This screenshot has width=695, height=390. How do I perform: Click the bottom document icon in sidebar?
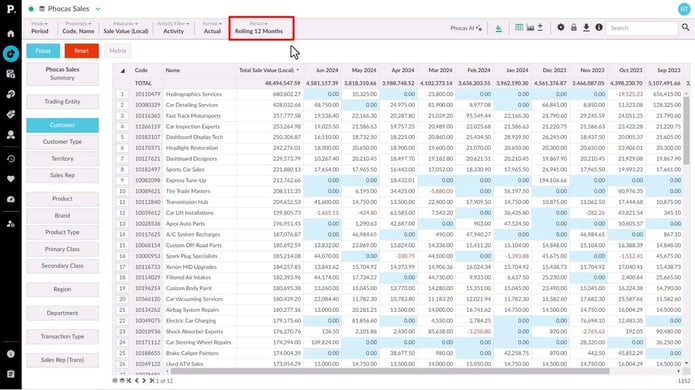click(11, 374)
